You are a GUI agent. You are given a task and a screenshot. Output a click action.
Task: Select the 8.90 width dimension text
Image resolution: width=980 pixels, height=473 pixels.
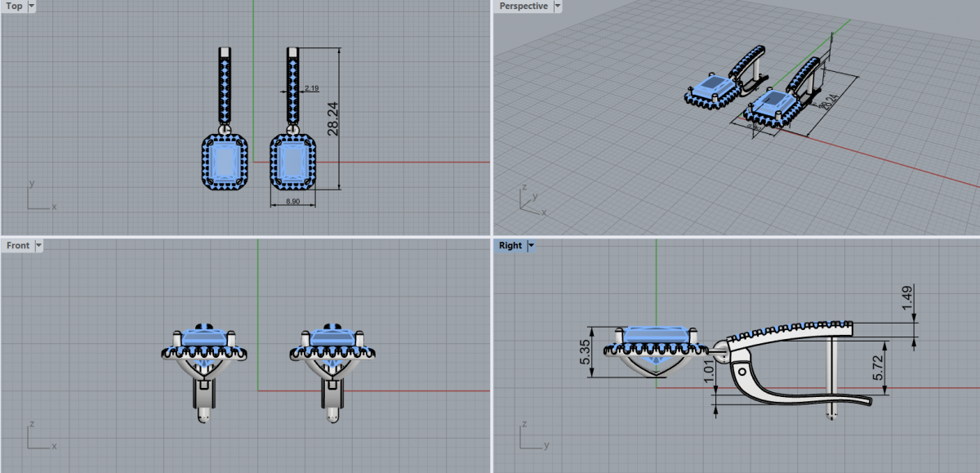pyautogui.click(x=293, y=201)
